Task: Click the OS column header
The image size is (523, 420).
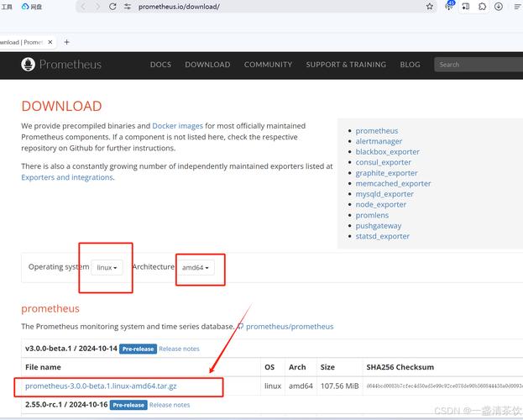Action: 269,367
